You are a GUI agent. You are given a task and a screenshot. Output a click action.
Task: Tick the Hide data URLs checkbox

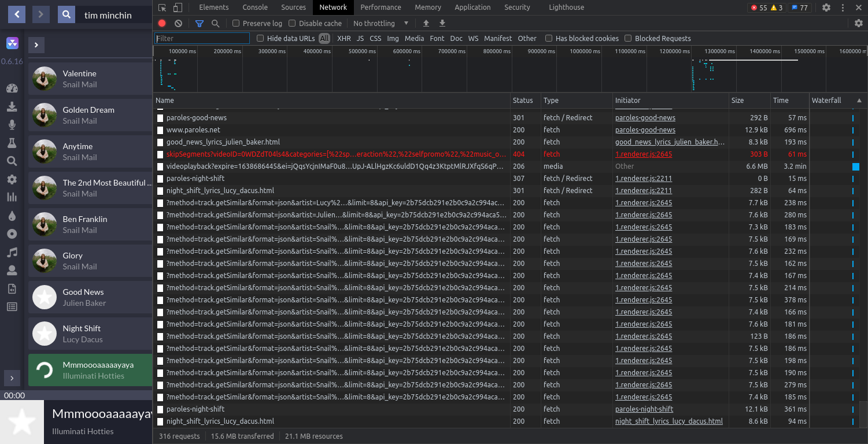pyautogui.click(x=260, y=38)
